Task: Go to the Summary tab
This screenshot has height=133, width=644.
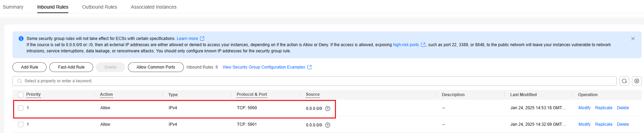Action: pyautogui.click(x=13, y=7)
